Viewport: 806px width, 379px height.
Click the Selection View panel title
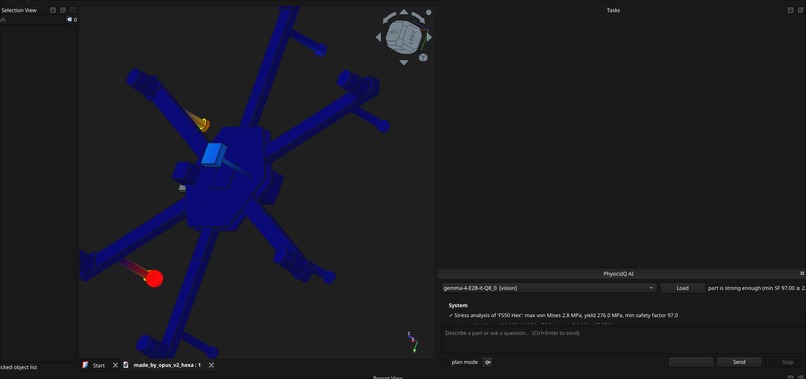(19, 10)
